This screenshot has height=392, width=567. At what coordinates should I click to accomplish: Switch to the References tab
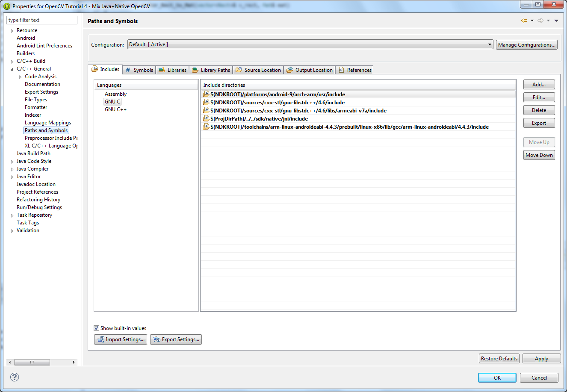(355, 70)
